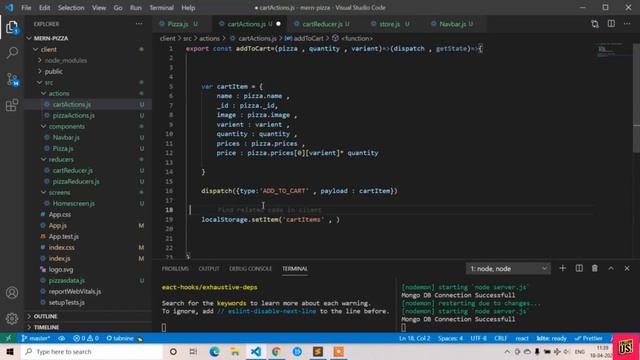Open pizzaActions.js in explorer
This screenshot has width=640, height=360.
pos(73,116)
